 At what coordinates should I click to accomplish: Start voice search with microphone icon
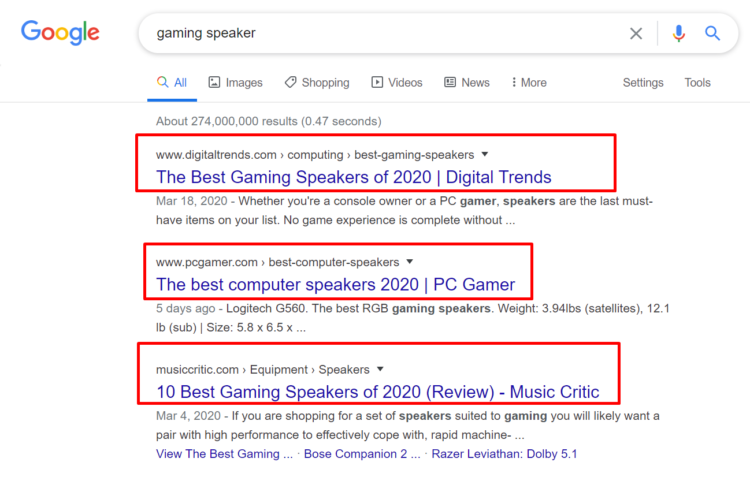[x=678, y=33]
